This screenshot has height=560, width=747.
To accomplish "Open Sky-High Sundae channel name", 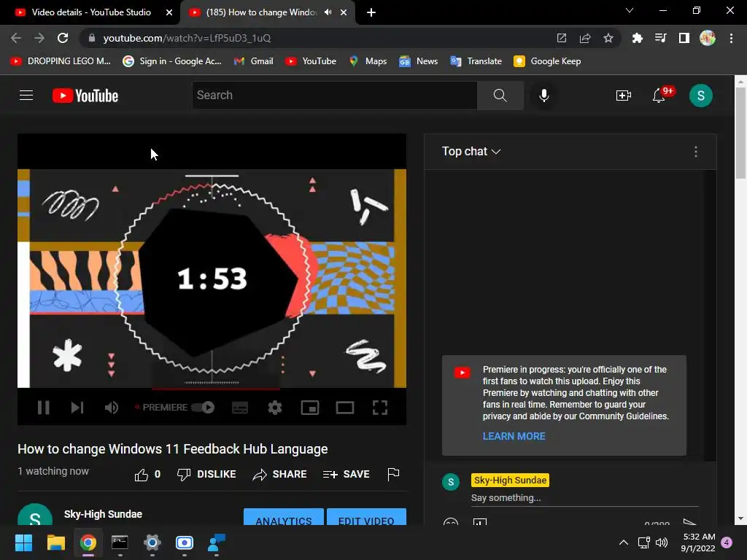I will 103,514.
